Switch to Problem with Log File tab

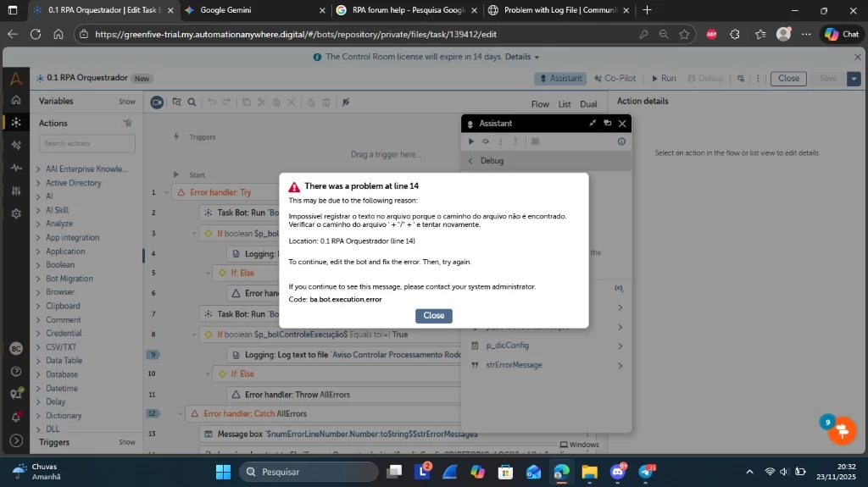559,10
